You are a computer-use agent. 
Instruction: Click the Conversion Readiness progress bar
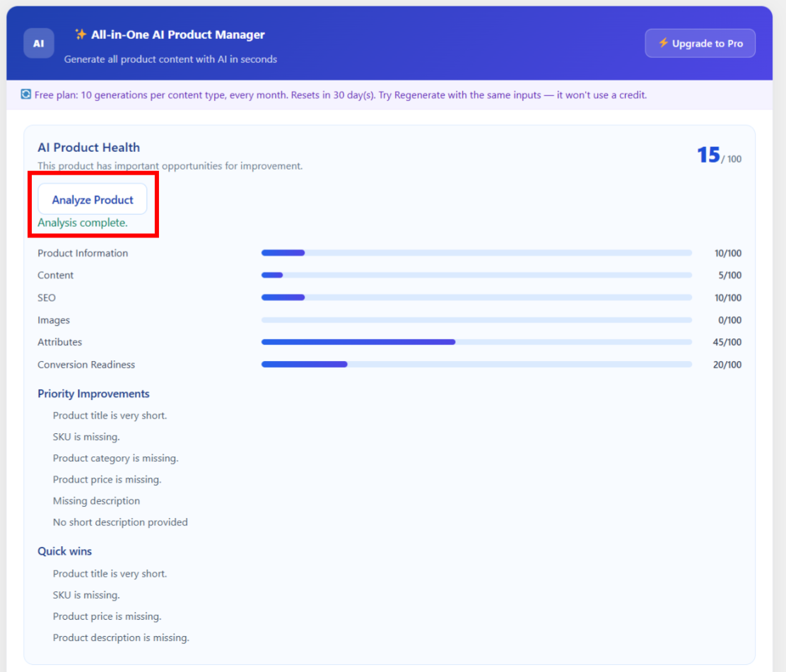coord(476,365)
